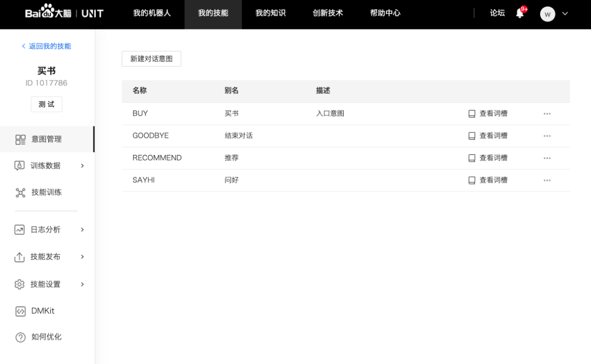Open 帮助中心 menu item
This screenshot has width=591, height=364.
(x=385, y=13)
